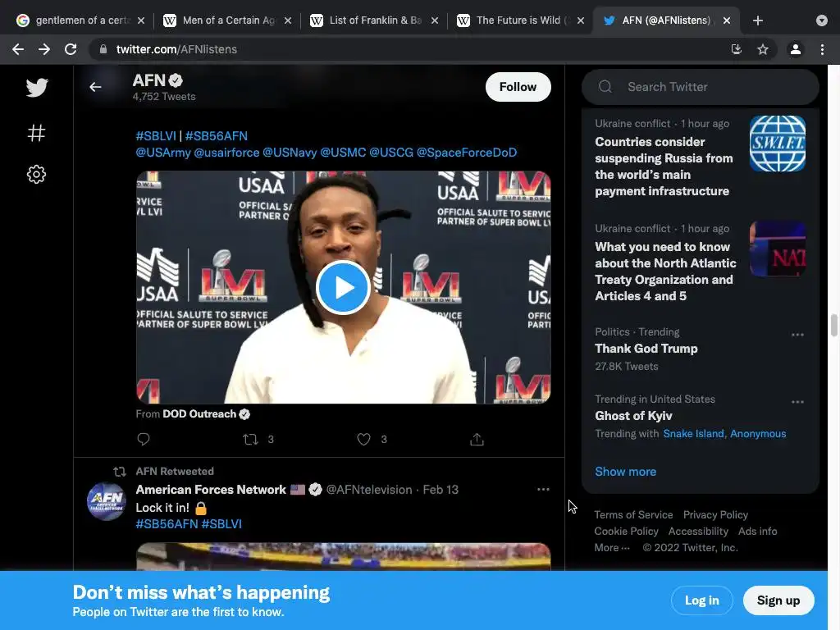Open the Settings gear icon in sidebar
This screenshot has height=630, width=840.
(x=36, y=174)
